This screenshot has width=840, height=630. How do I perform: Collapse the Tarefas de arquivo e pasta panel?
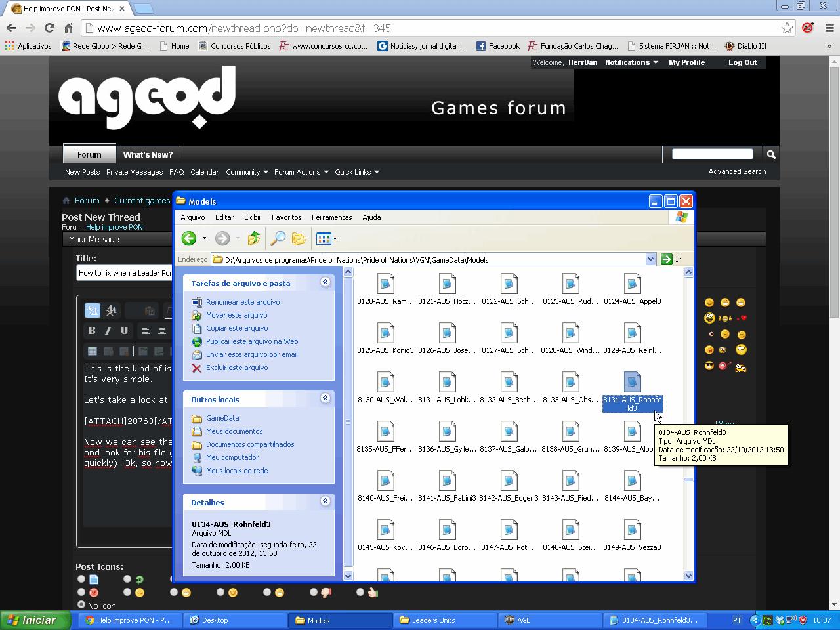(x=325, y=282)
